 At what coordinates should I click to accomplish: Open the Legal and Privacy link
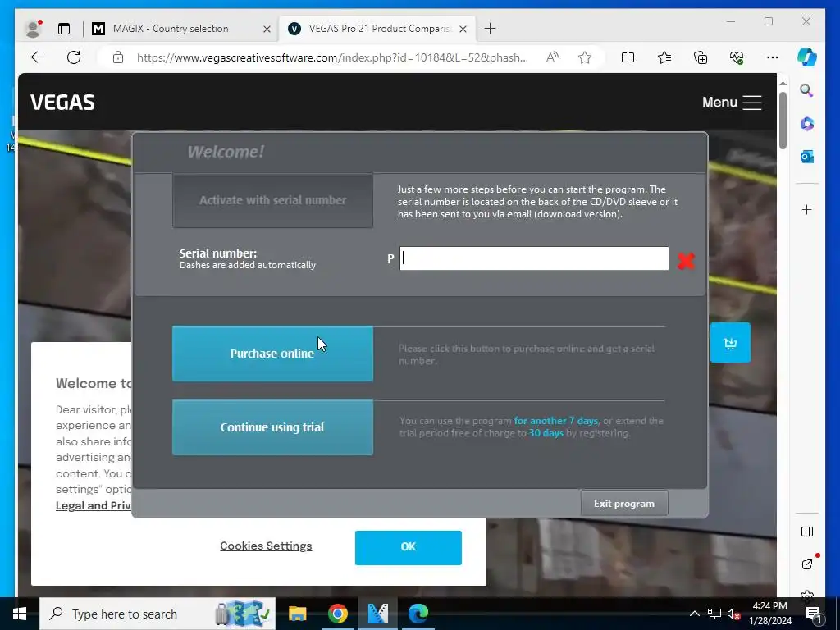94,505
